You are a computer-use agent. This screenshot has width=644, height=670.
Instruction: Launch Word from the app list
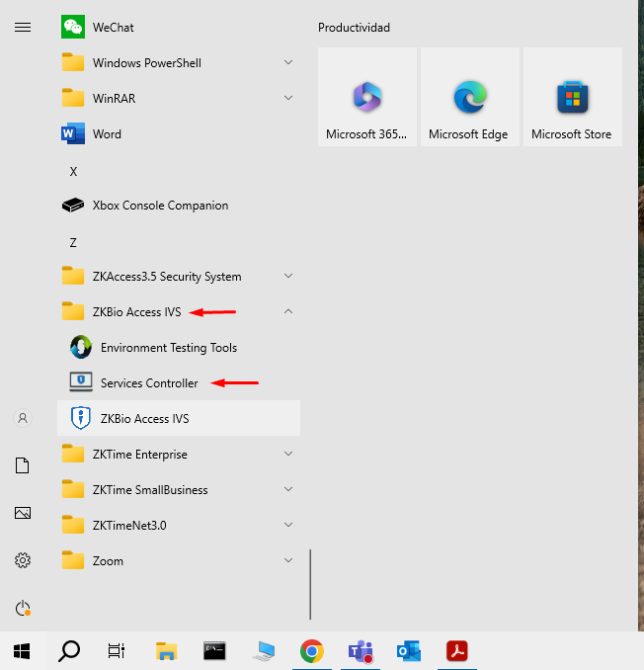coord(179,133)
